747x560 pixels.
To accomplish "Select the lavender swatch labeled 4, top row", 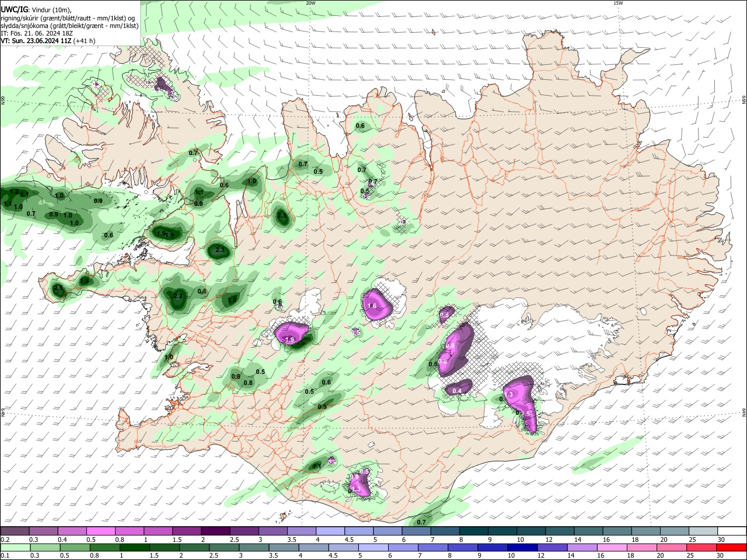I will click(x=330, y=531).
